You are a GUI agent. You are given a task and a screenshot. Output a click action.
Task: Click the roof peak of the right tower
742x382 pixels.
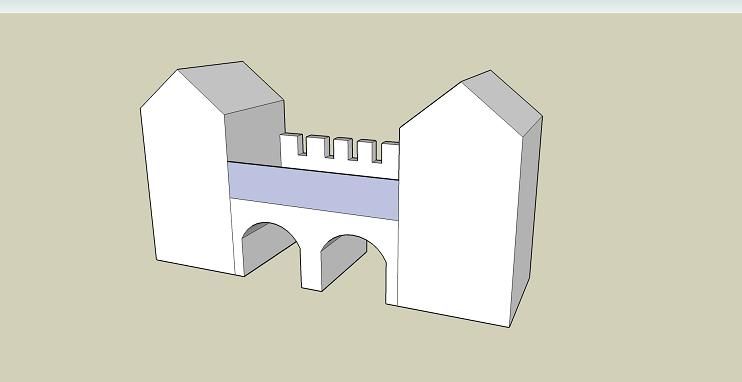coord(489,71)
